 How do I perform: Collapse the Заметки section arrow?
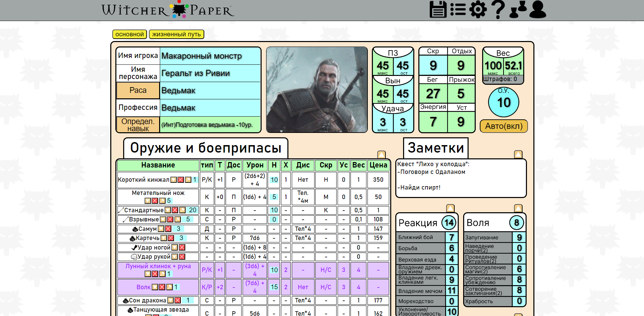pyautogui.click(x=518, y=154)
